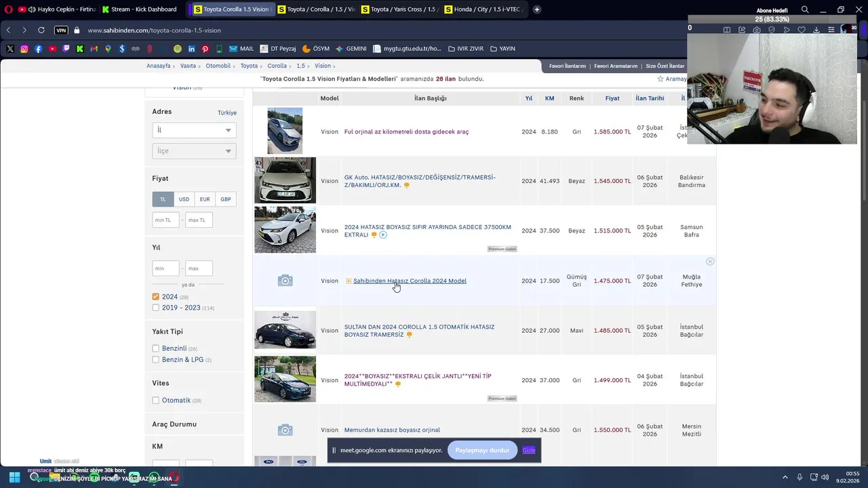Image resolution: width=868 pixels, height=488 pixels.
Task: Open the Gmail bookmark icon
Action: 94,49
